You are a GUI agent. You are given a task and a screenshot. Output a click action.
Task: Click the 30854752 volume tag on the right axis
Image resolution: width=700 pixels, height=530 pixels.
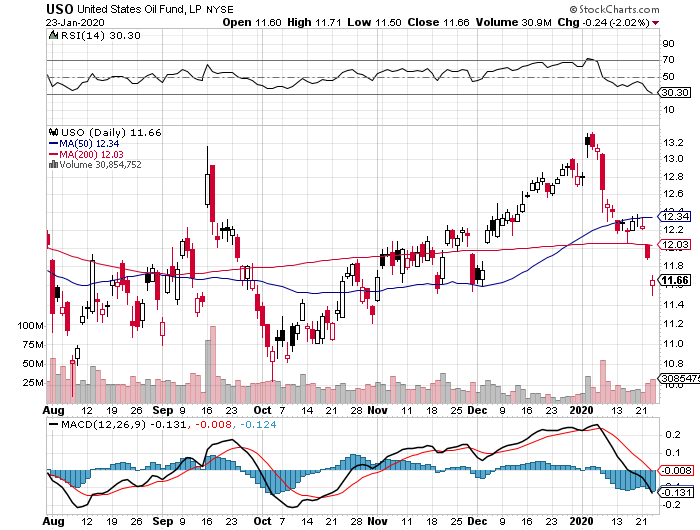coord(679,378)
